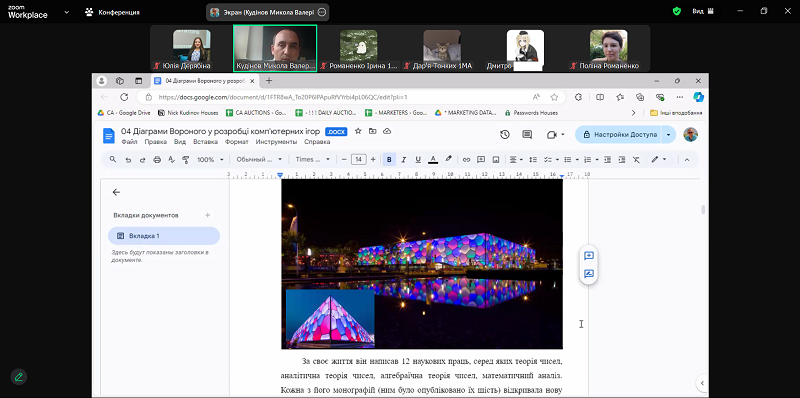Expand sharing options arrow next to Настройки Доступа
The width and height of the screenshot is (800, 398).
tap(668, 135)
